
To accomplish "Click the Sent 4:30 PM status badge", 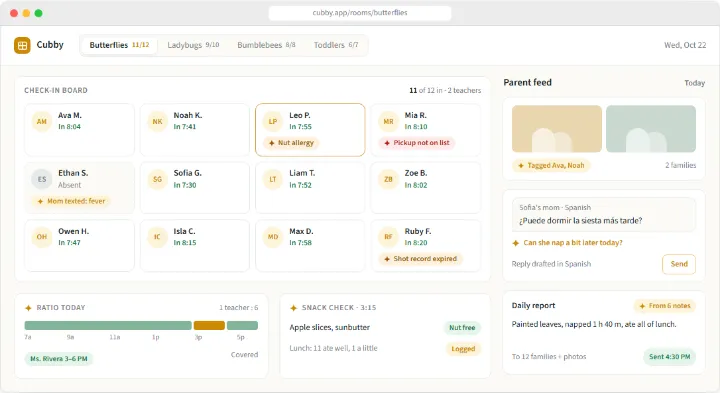I will 669,357.
